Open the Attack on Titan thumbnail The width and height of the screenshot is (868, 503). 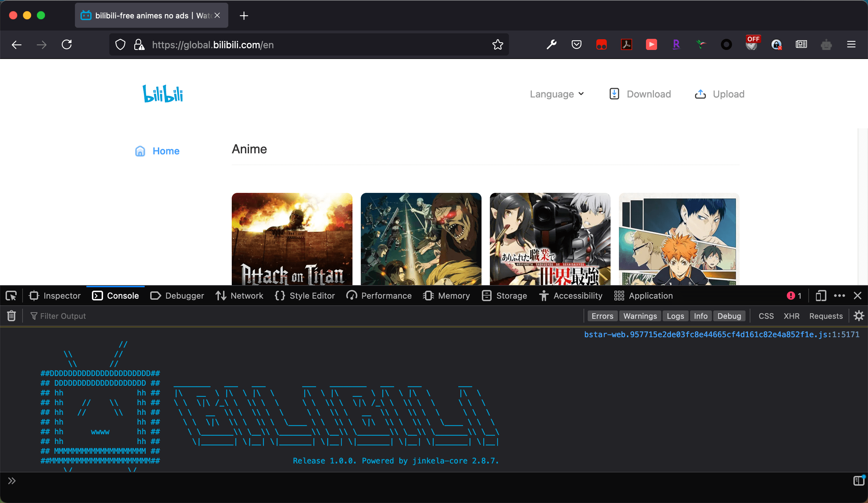pos(292,239)
